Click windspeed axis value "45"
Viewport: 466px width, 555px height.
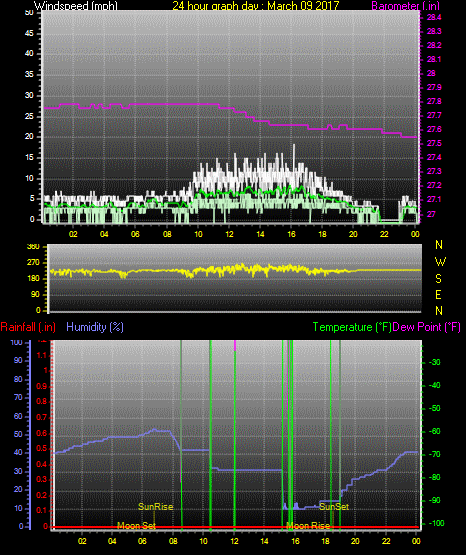coord(29,33)
